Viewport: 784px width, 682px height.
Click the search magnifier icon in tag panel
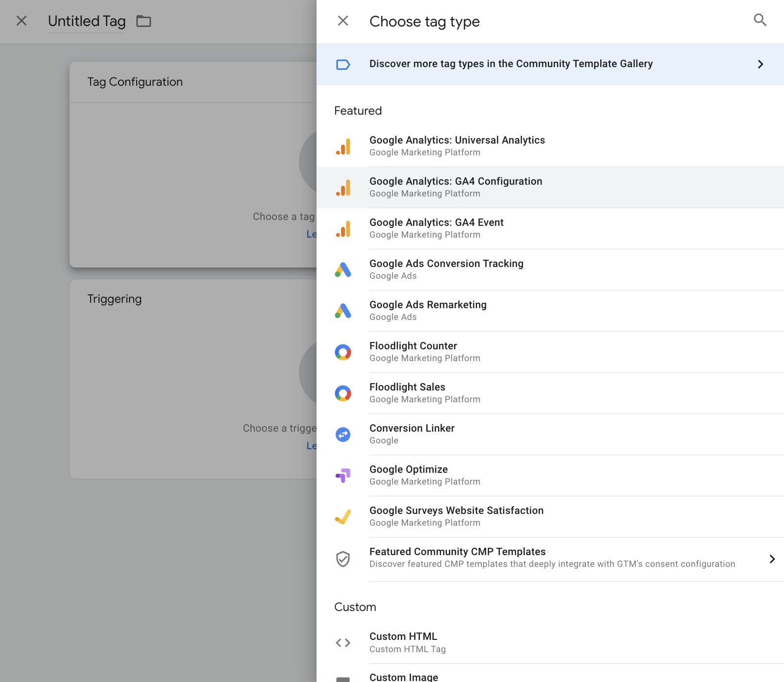pos(760,20)
